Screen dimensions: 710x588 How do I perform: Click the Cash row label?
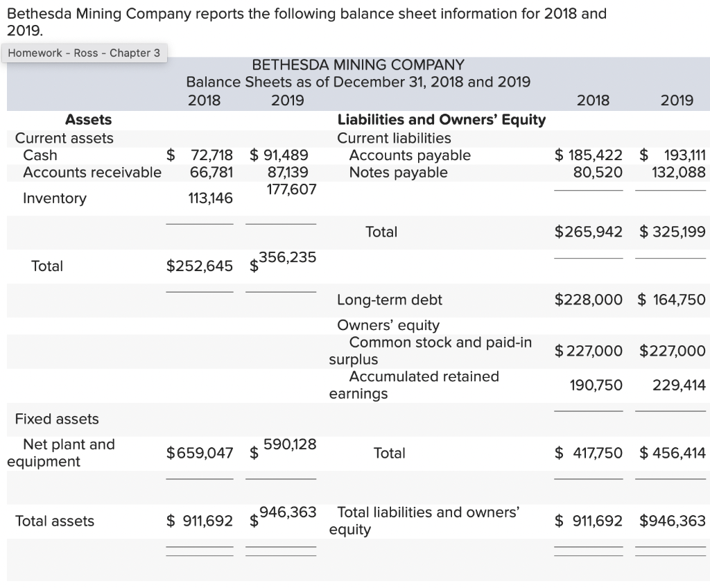click(40, 155)
